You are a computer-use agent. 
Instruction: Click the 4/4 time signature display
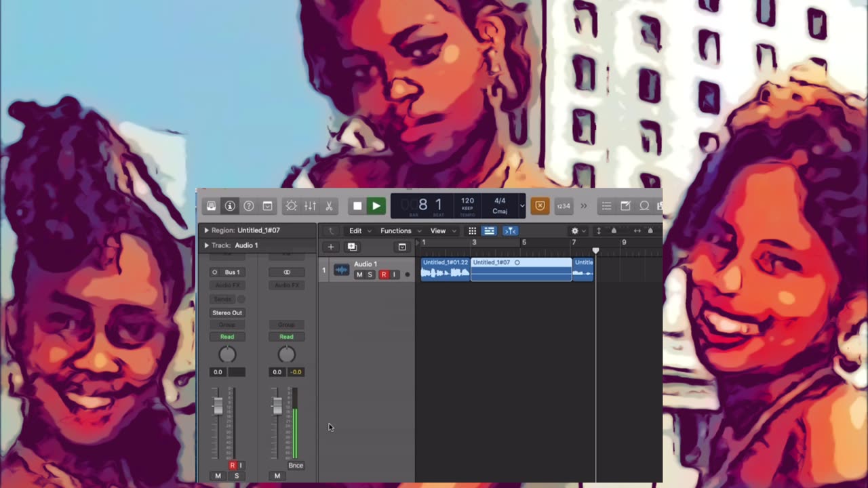pos(500,201)
